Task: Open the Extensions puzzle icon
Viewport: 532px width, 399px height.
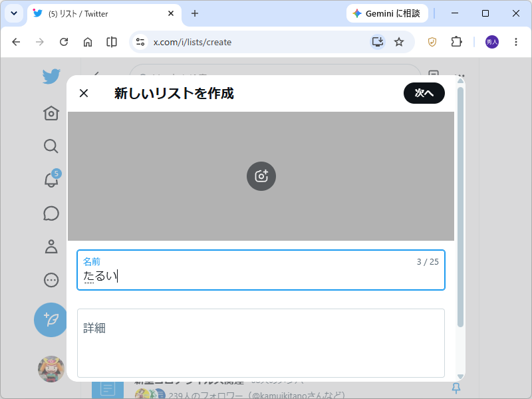Action: point(456,42)
